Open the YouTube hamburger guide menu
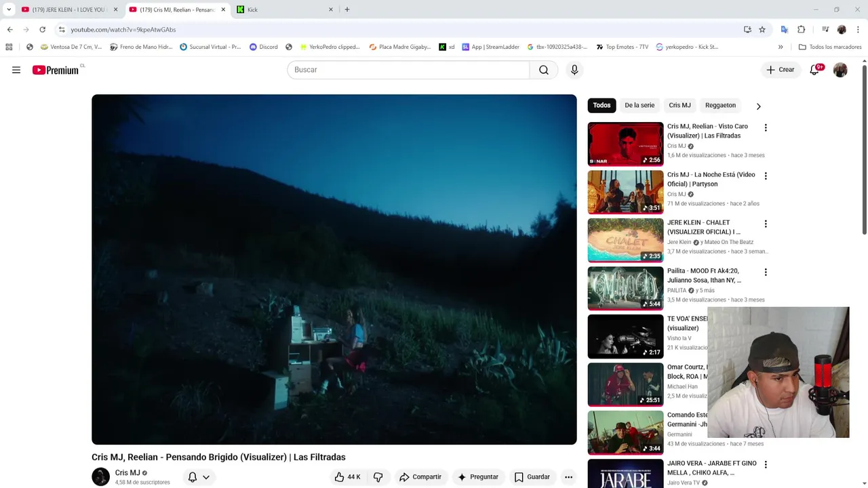 [x=16, y=70]
